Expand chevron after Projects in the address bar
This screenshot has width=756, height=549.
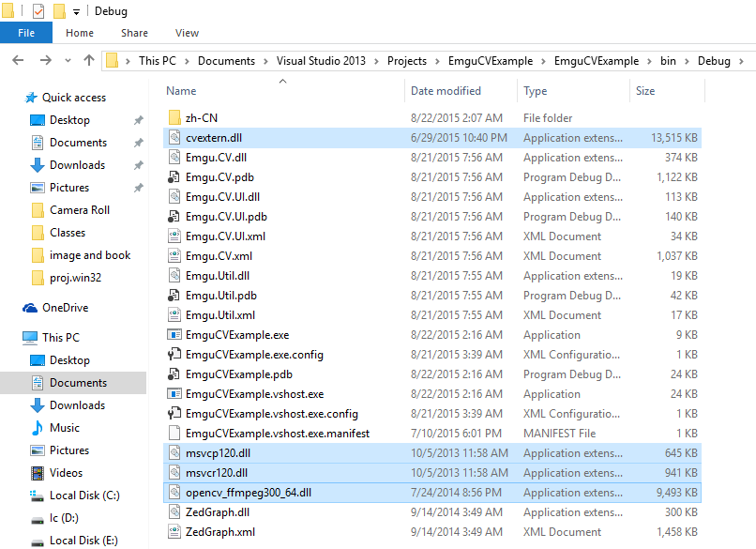(437, 61)
